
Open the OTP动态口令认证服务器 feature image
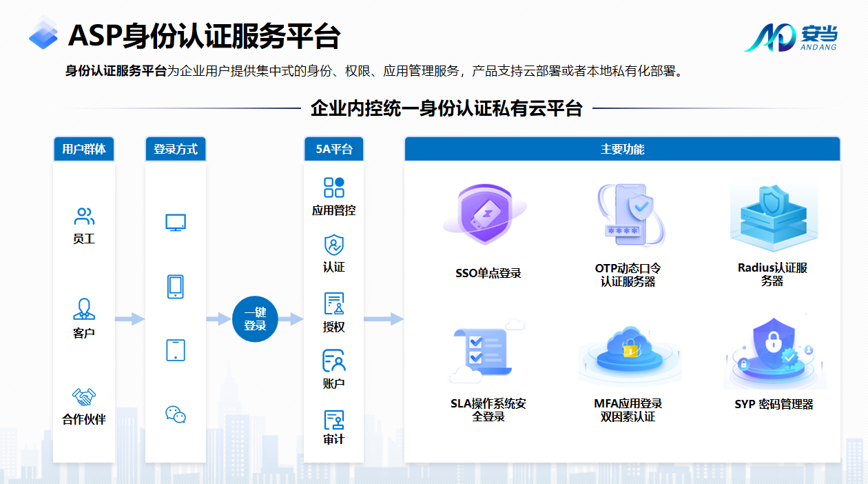(x=628, y=215)
